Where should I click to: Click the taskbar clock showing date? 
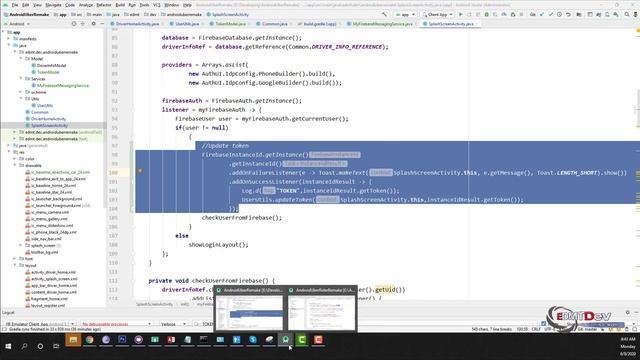point(628,346)
